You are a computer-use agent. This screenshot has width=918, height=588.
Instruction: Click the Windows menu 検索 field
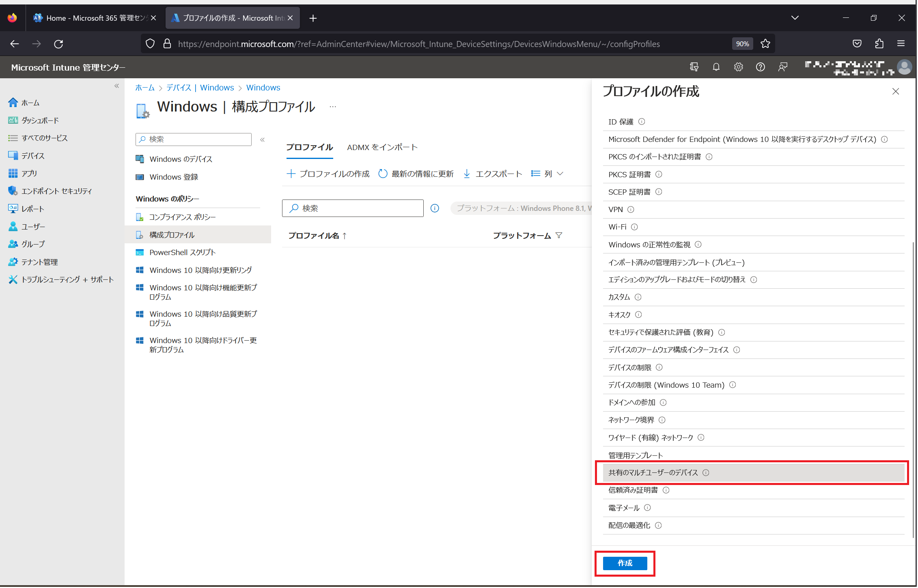(x=194, y=139)
